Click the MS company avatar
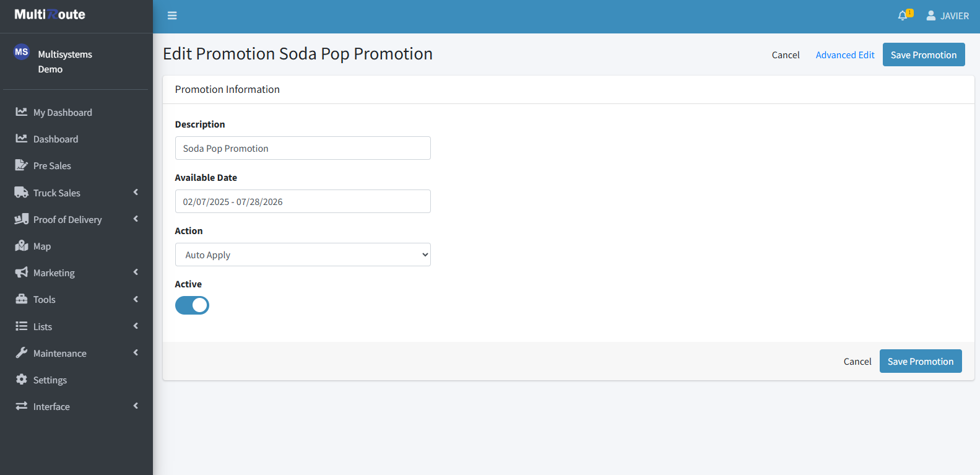Viewport: 980px width, 475px height. click(x=22, y=52)
